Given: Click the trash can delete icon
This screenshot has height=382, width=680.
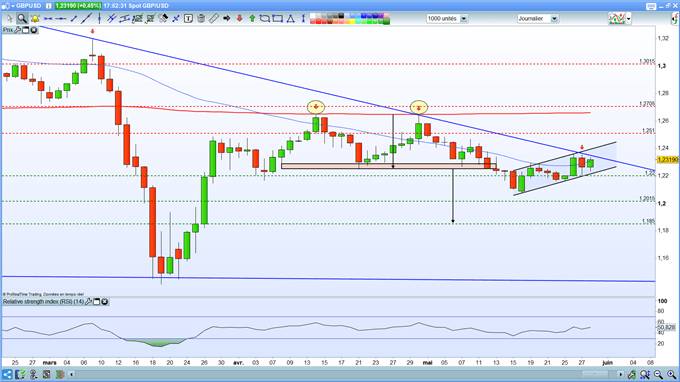Looking at the screenshot, I should click(201, 19).
